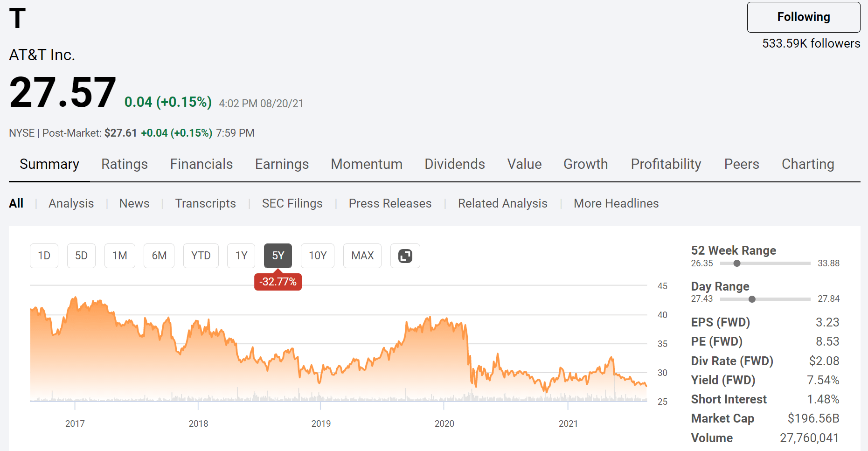View SEC Filings for AT&T
This screenshot has width=868, height=451.
(x=292, y=203)
